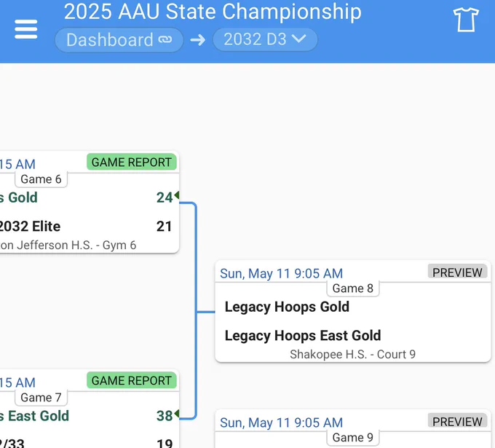Click the winner arrow next to score 38
Image resolution: width=495 pixels, height=448 pixels.
[176, 413]
